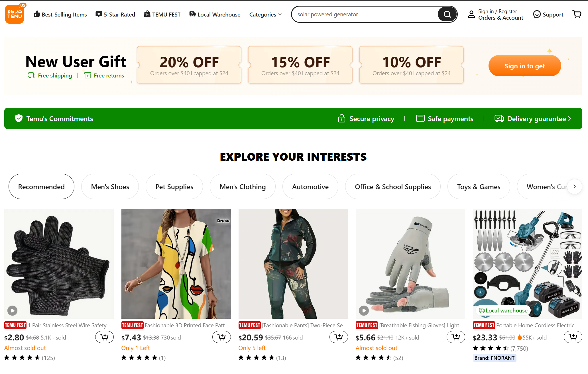The image size is (588, 374).
Task: Play video on the fishing gloves thumbnail
Action: click(x=364, y=310)
